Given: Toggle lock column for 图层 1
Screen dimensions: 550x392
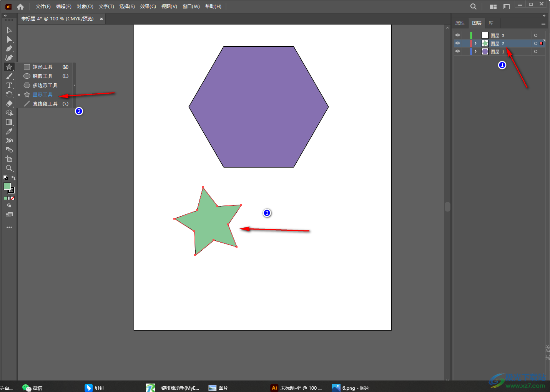Looking at the screenshot, I should (465, 51).
